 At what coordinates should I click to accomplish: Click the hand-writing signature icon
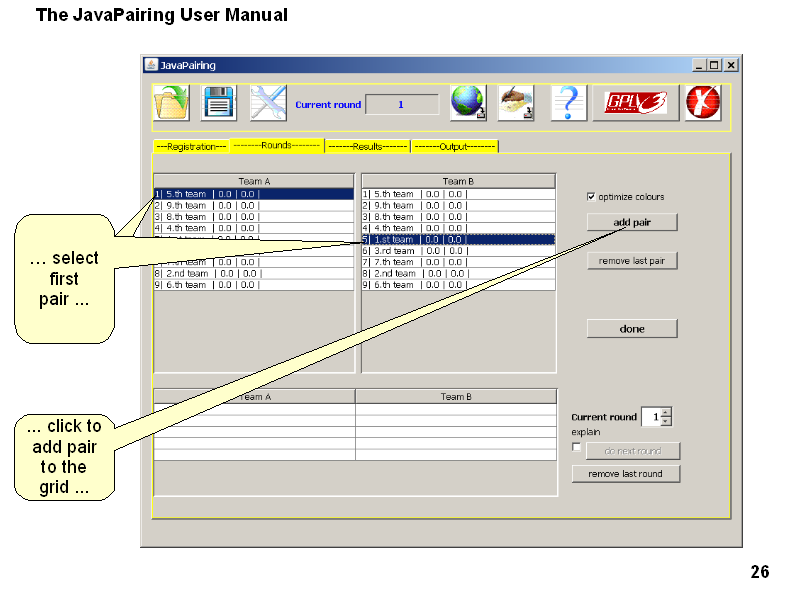pyautogui.click(x=517, y=103)
